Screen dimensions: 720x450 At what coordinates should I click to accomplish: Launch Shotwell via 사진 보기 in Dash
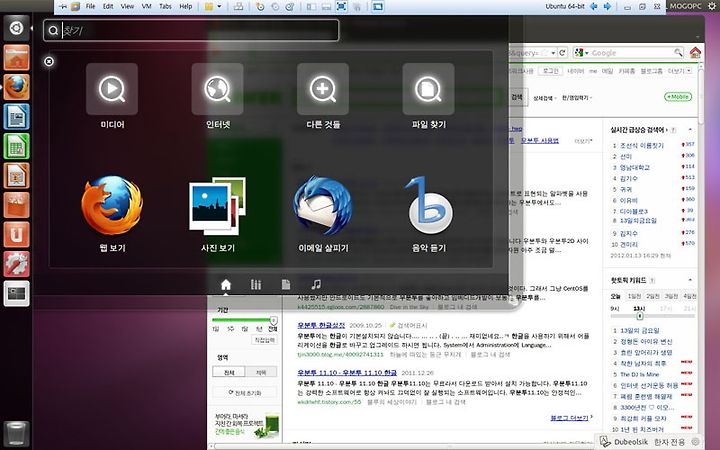coord(218,214)
